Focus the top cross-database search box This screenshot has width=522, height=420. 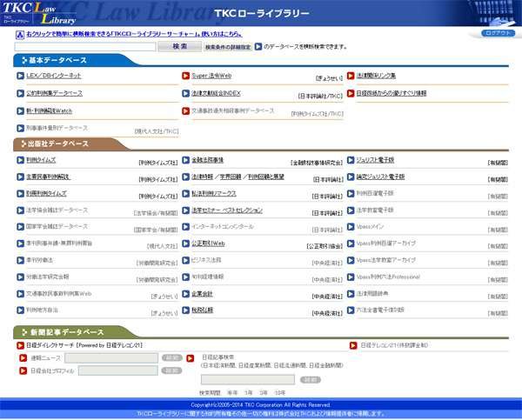click(85, 47)
